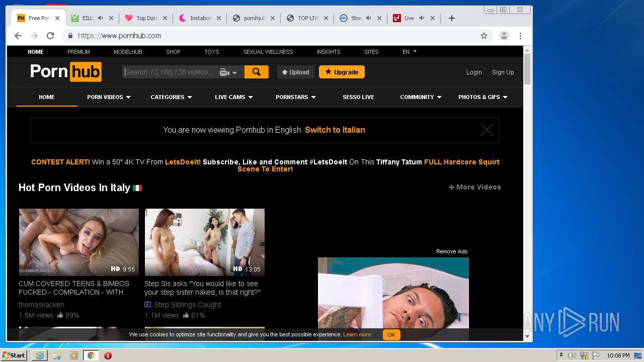Click the Chrome taskbar icon

click(91, 355)
